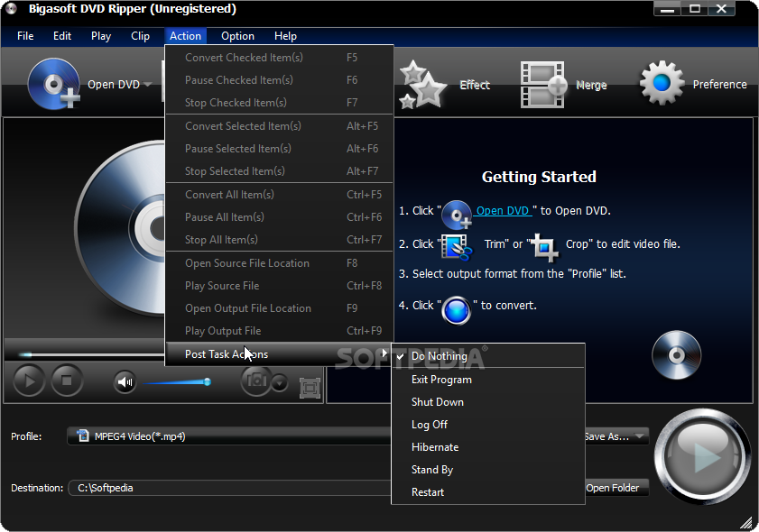This screenshot has width=759, height=532.
Task: Click the application logo in title bar
Action: 11,9
